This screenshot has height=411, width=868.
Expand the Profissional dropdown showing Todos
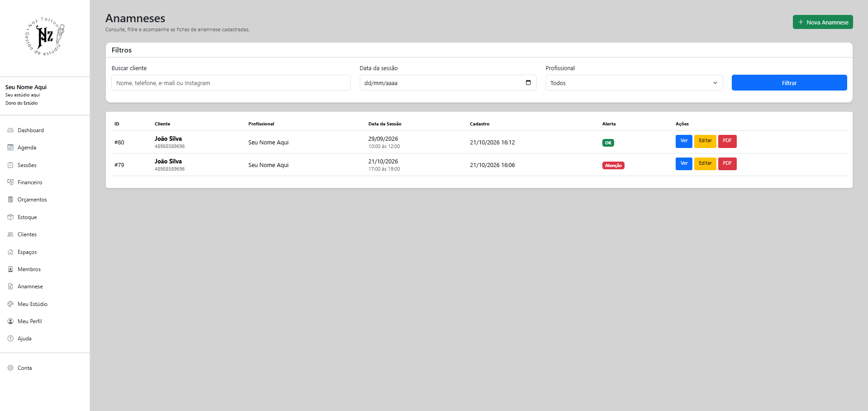point(634,83)
